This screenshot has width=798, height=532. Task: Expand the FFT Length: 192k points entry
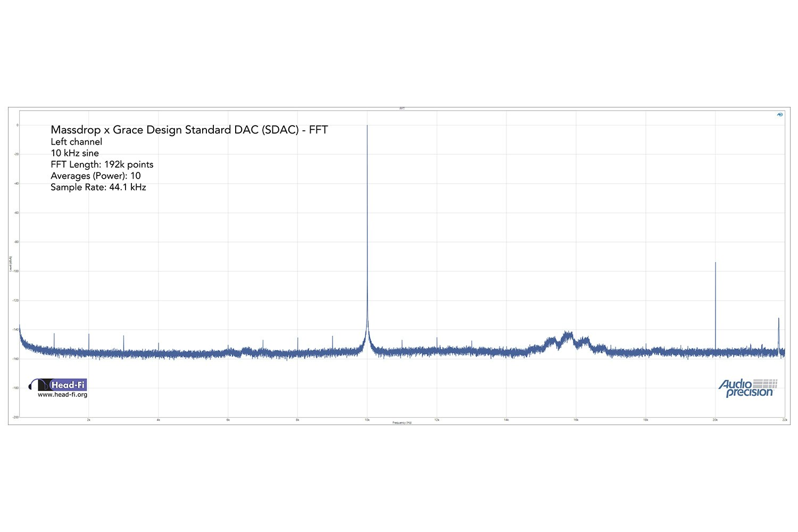pyautogui.click(x=101, y=164)
